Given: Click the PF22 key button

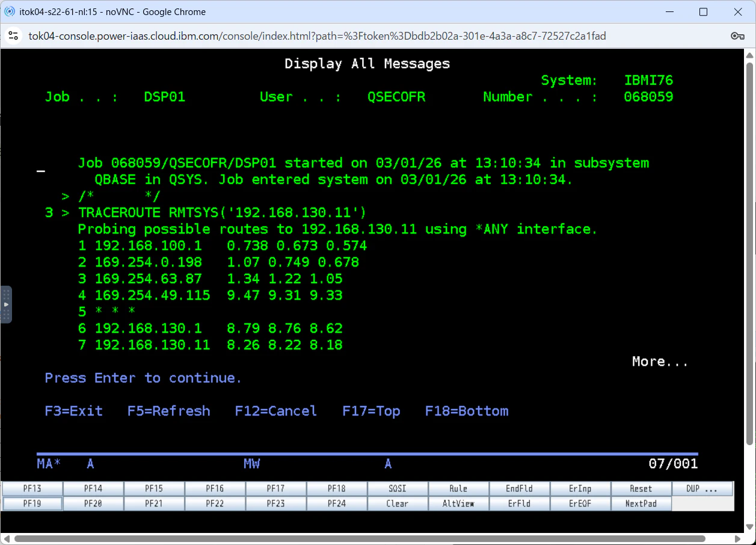Looking at the screenshot, I should point(215,503).
